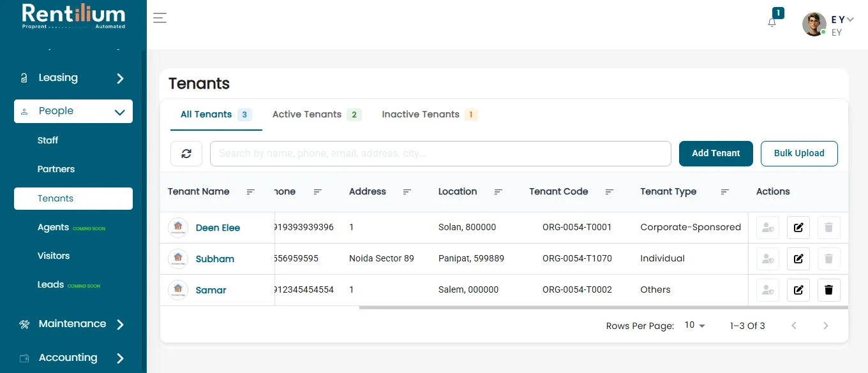Delete tenant Samar

pos(828,290)
